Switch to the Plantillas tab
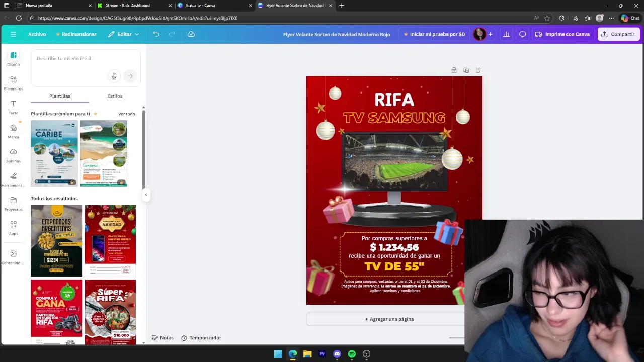 tap(60, 96)
